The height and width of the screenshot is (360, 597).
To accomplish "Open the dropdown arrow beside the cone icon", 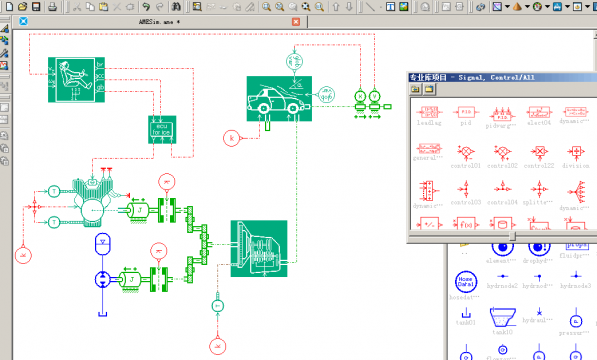I will 527,6.
